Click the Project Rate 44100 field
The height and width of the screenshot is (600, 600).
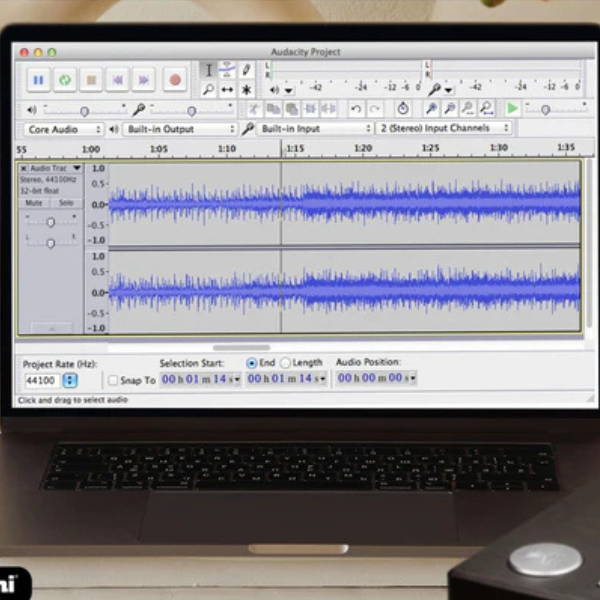tap(42, 380)
